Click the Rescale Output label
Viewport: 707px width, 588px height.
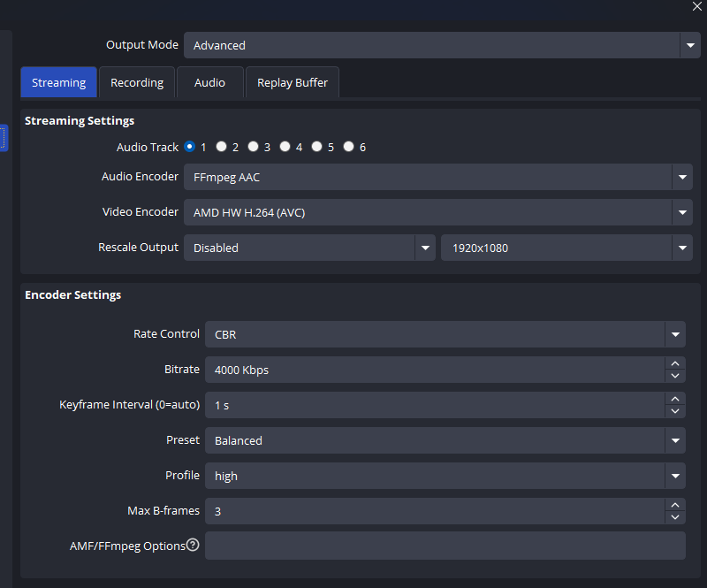[139, 248]
